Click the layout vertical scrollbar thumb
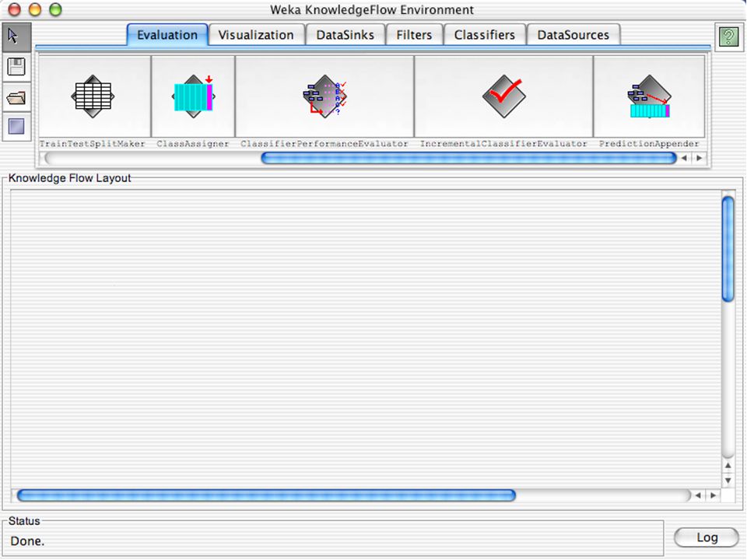Image resolution: width=747 pixels, height=560 pixels. coord(728,249)
